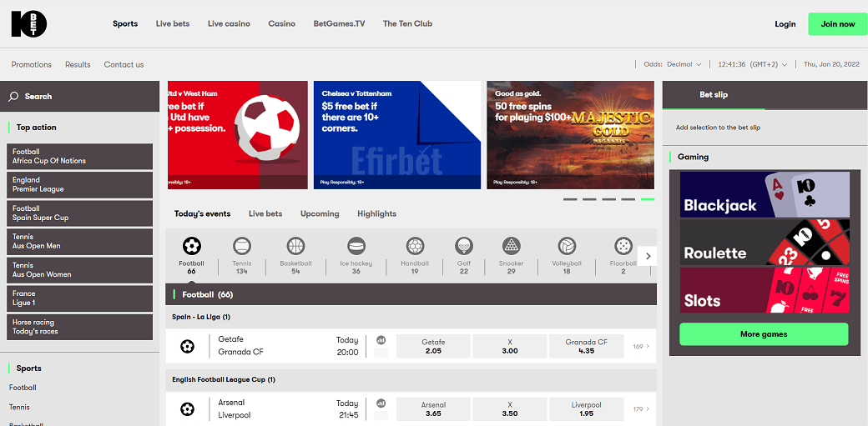Select the Football sport icon
This screenshot has height=426, width=868.
pyautogui.click(x=191, y=246)
